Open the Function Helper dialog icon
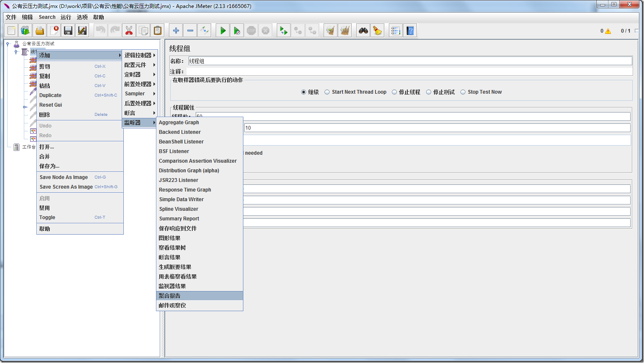Viewport: 644px width, 363px height. [396, 31]
